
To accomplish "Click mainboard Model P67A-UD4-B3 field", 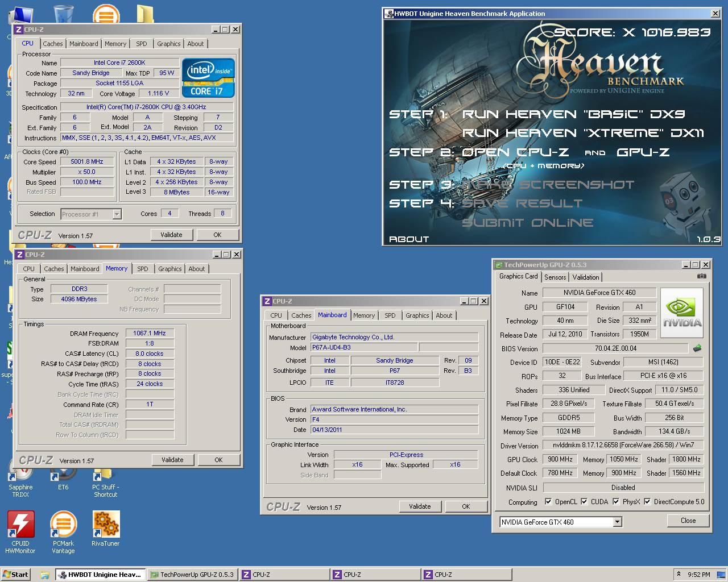I will [364, 347].
